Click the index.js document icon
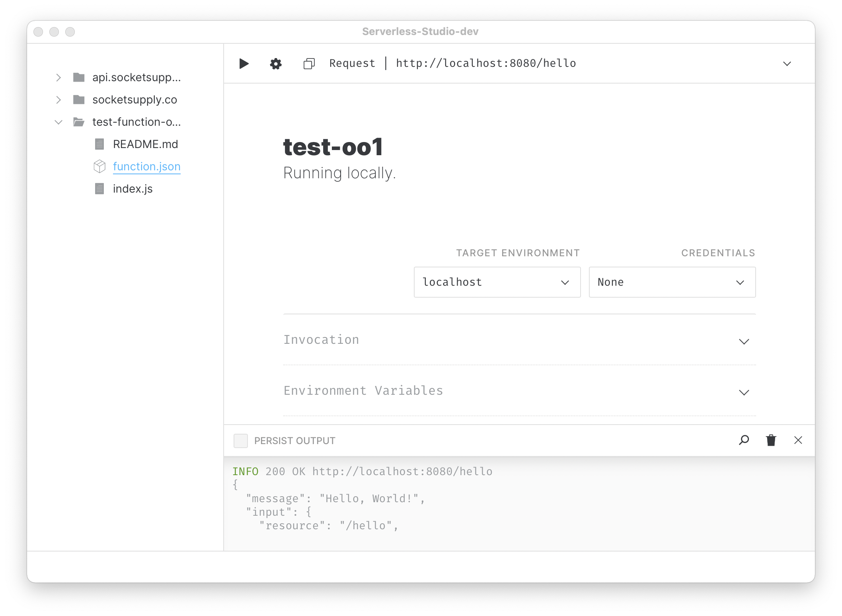This screenshot has height=616, width=842. [x=99, y=189]
